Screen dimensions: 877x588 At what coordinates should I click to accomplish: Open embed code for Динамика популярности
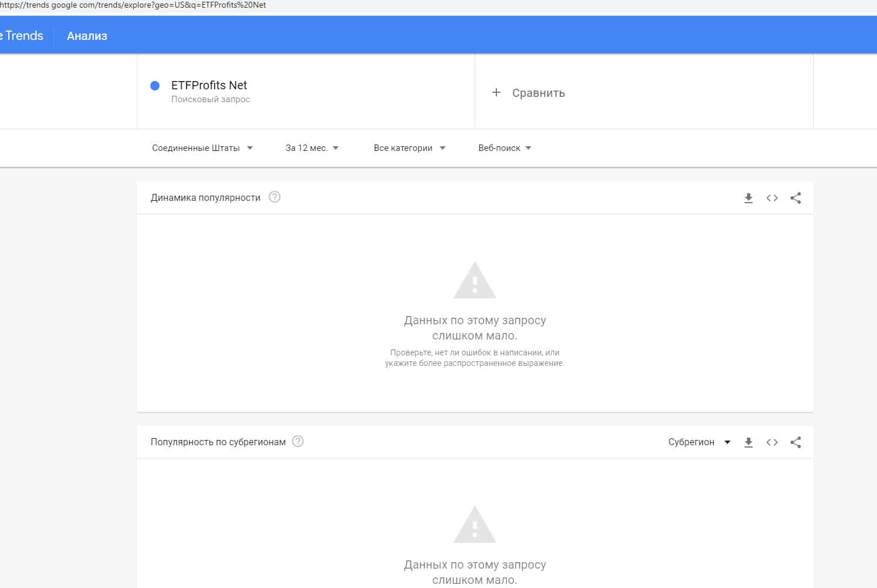point(772,198)
